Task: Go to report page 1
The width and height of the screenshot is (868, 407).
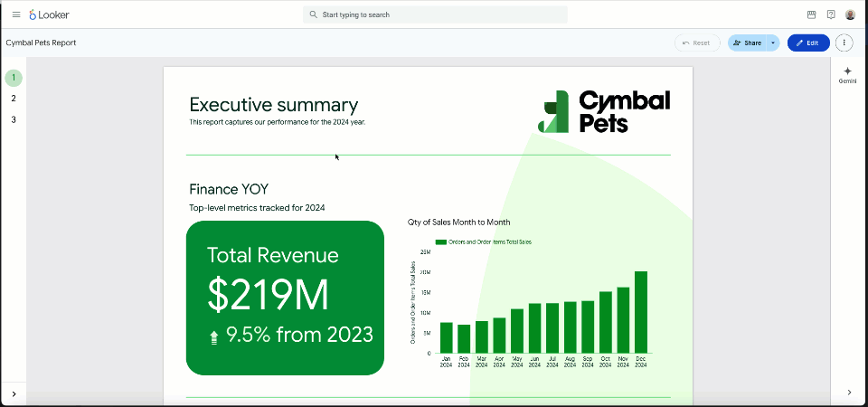Action: click(14, 78)
